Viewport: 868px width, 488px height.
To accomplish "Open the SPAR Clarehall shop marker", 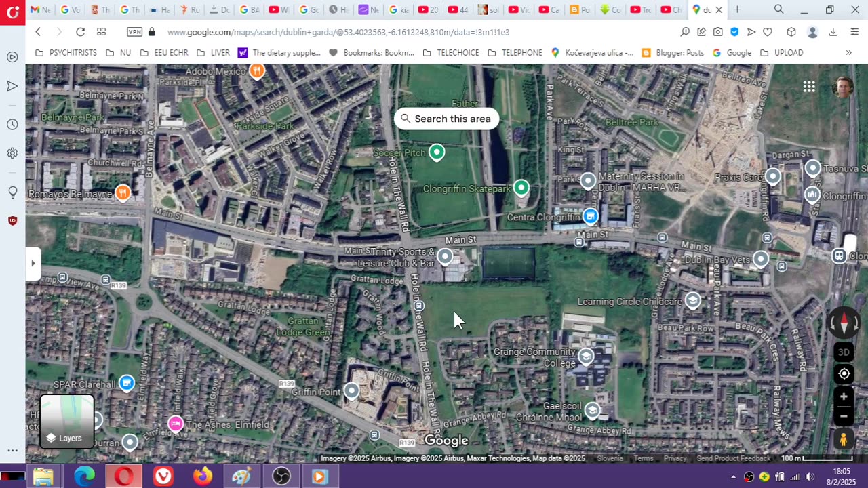I will 126,384.
